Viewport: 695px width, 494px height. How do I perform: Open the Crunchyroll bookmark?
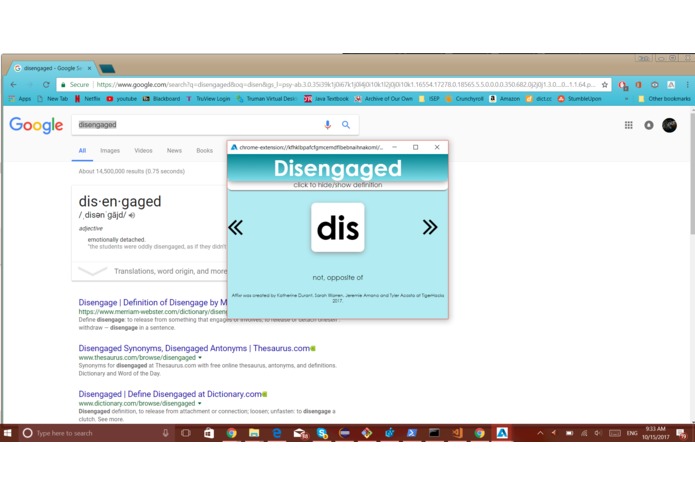click(464, 99)
